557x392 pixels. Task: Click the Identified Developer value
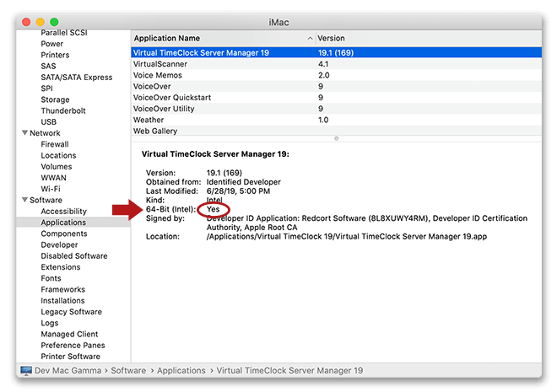tap(243, 181)
